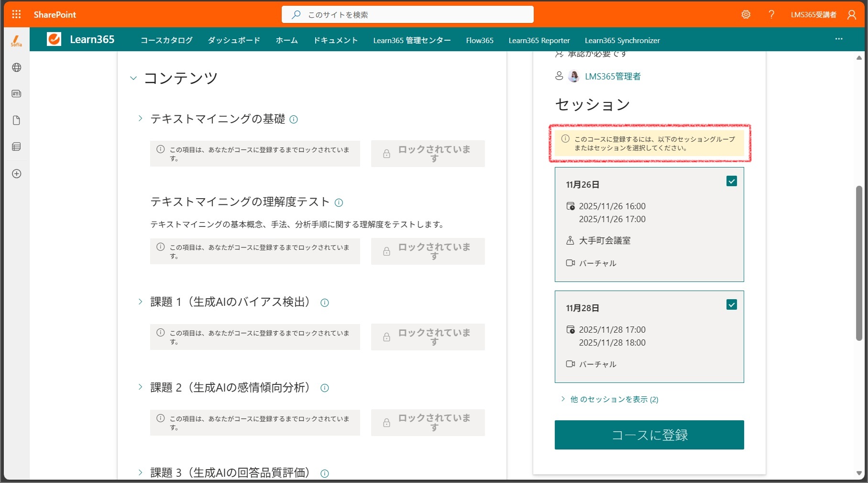Click the page vertical scrollbar thumb
Screen dimensions: 868x483
click(859, 263)
